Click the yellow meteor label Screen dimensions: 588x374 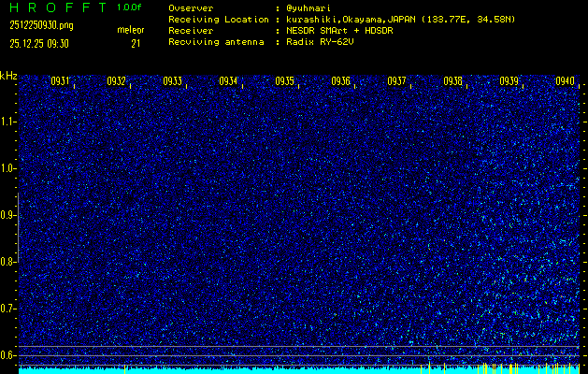pos(131,31)
